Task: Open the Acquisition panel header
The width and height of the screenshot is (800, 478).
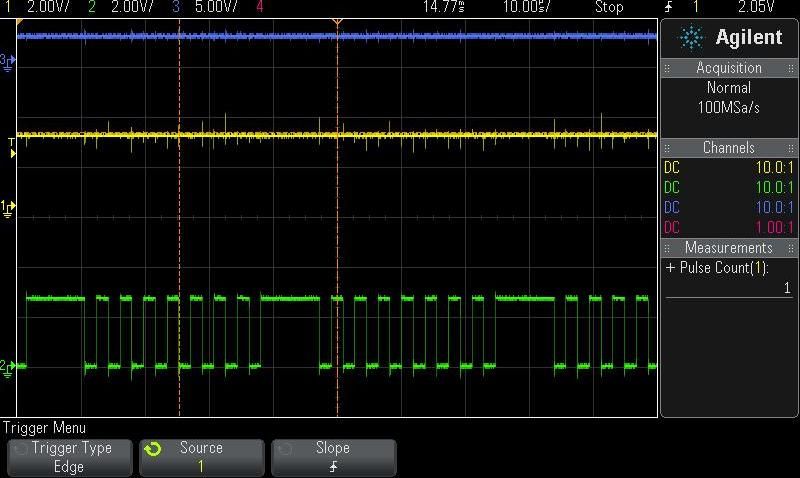Action: [729, 68]
